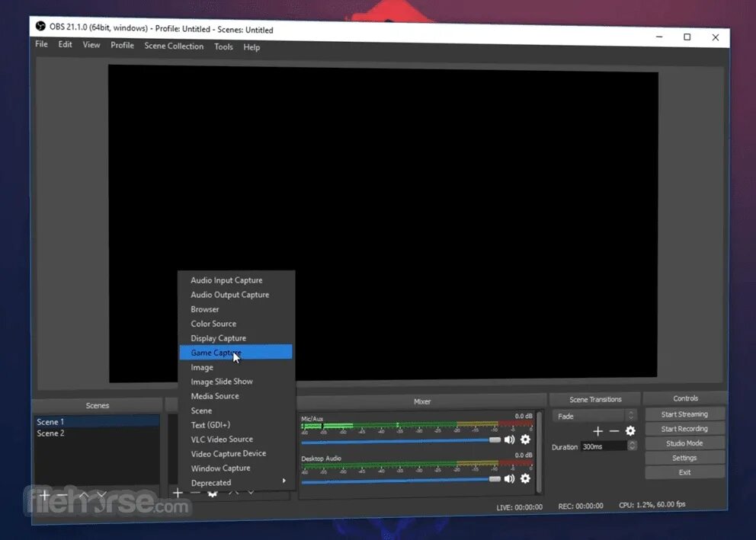Click the Controls panel header
Screen dimensions: 756x540
(685, 398)
